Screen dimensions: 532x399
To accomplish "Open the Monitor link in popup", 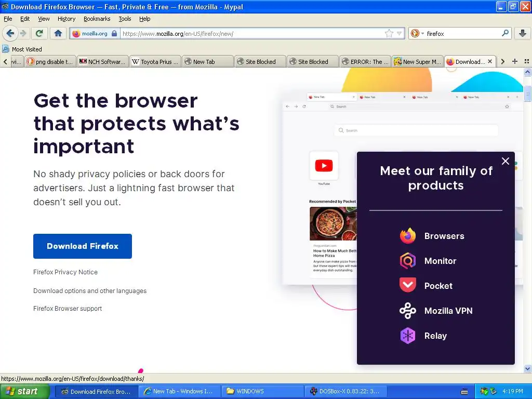I will pyautogui.click(x=440, y=261).
